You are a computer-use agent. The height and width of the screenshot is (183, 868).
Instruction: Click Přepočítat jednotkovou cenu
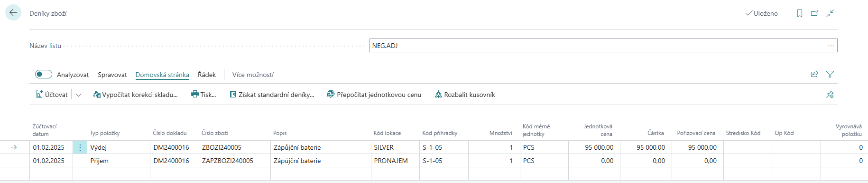pos(374,95)
